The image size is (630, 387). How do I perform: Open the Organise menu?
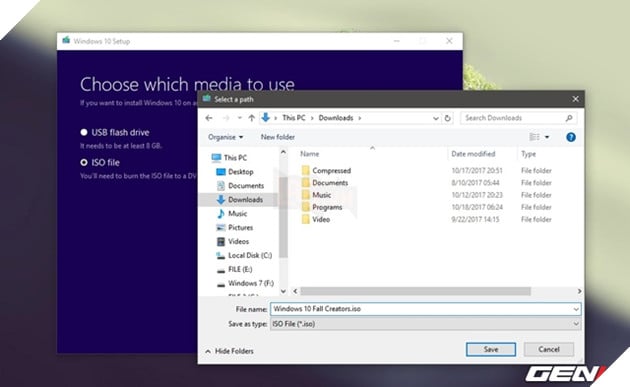(x=225, y=137)
